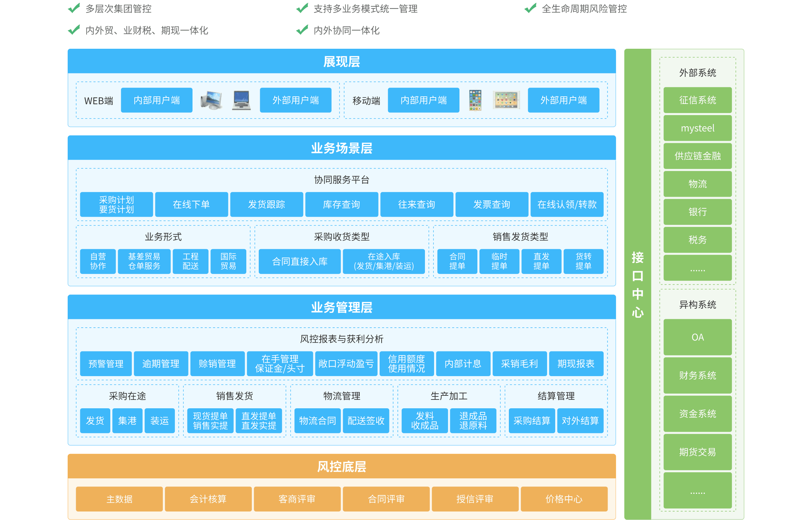Click the desktop computer icon
Viewport: 812px width, 520px height.
coord(211,100)
